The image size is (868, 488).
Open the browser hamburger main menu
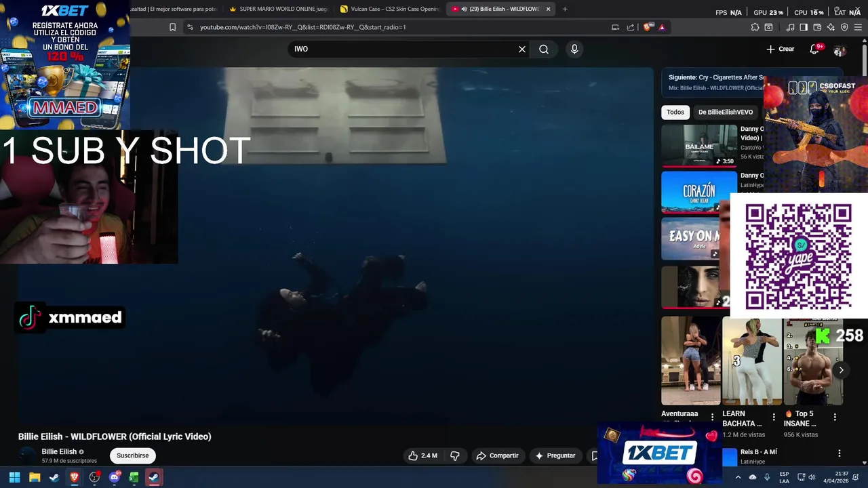click(859, 27)
